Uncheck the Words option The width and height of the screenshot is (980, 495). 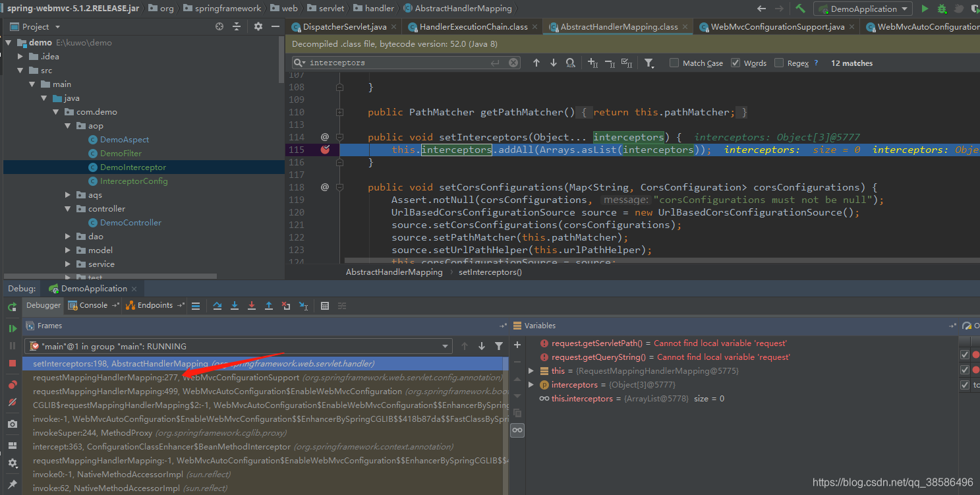735,63
